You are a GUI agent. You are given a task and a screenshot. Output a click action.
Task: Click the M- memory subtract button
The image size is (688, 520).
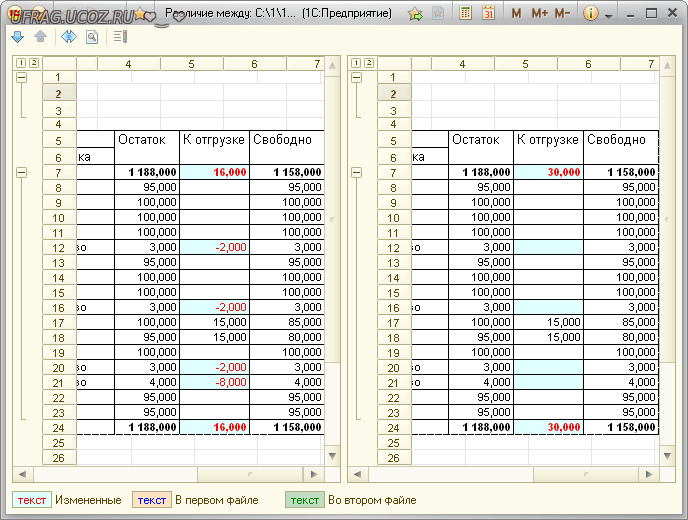point(563,14)
